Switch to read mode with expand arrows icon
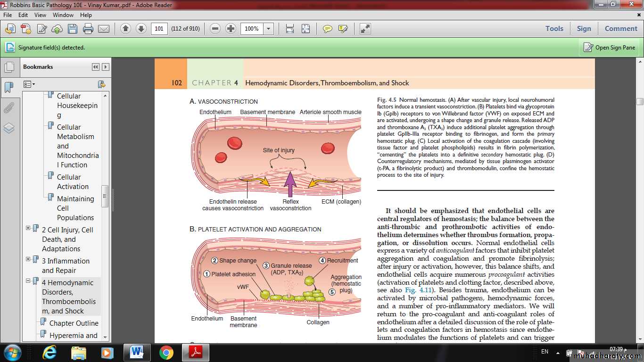The width and height of the screenshot is (644, 362). [x=365, y=29]
